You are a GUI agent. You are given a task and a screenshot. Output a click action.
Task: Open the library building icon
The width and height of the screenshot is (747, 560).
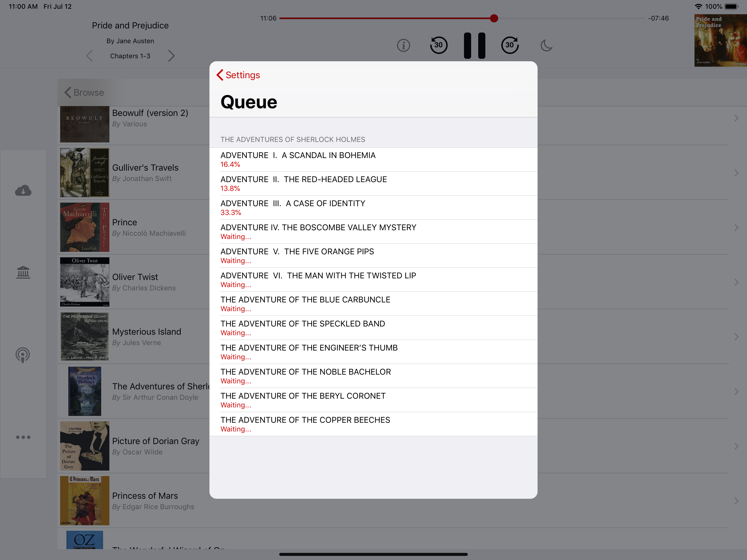coord(23,272)
